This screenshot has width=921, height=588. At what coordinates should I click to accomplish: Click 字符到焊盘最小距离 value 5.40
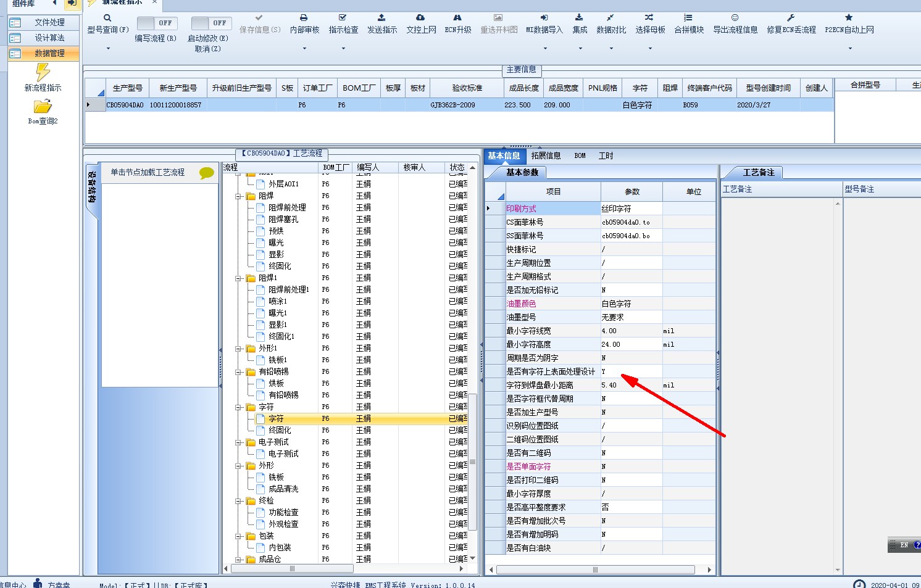coord(631,386)
